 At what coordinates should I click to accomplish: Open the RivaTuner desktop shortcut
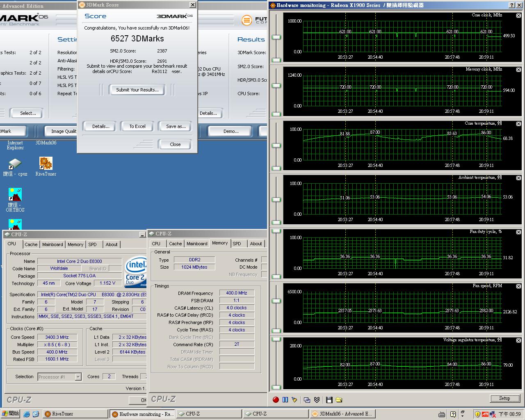tap(46, 167)
